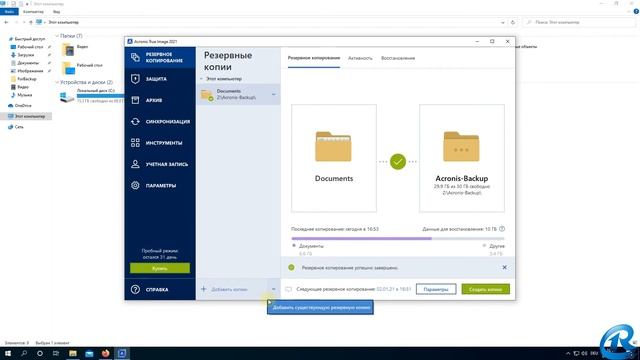Click the green checkmark status icon

click(x=398, y=162)
